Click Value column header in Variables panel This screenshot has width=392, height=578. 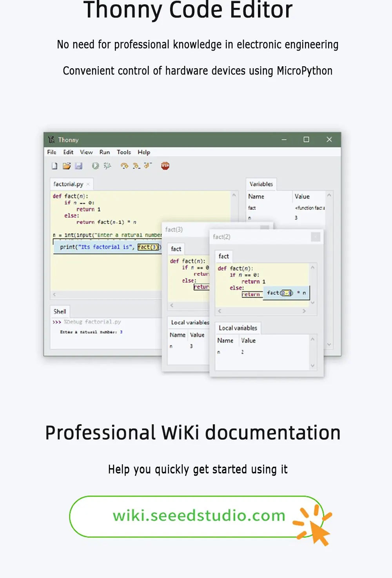coord(302,196)
